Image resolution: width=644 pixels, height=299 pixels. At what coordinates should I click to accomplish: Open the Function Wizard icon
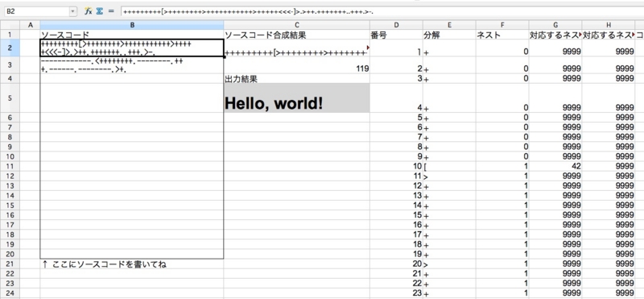tap(88, 11)
